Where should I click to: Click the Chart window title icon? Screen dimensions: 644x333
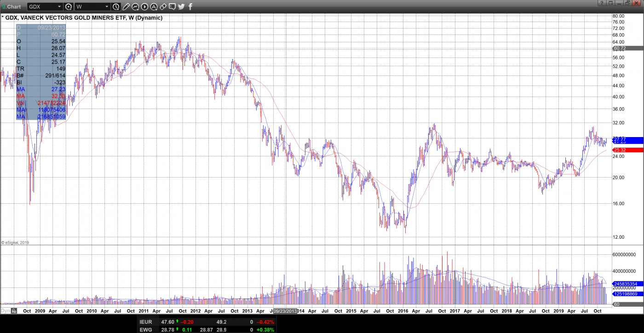(x=4, y=7)
